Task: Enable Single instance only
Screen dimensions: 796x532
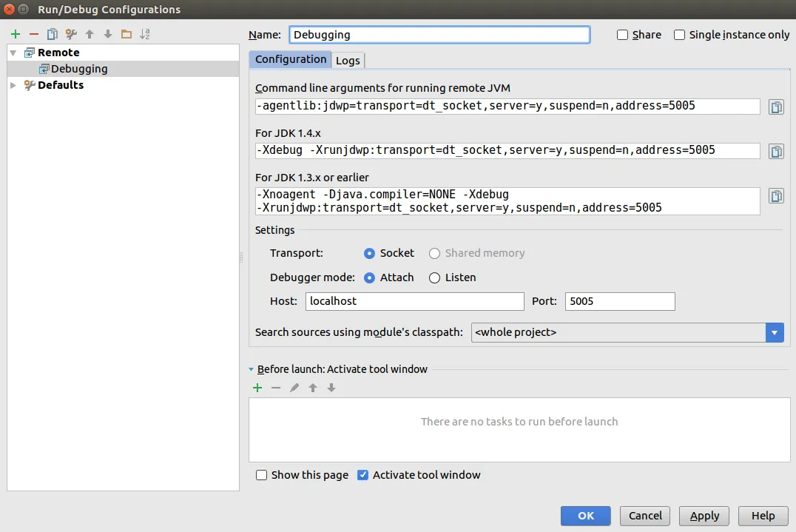Action: coord(679,35)
